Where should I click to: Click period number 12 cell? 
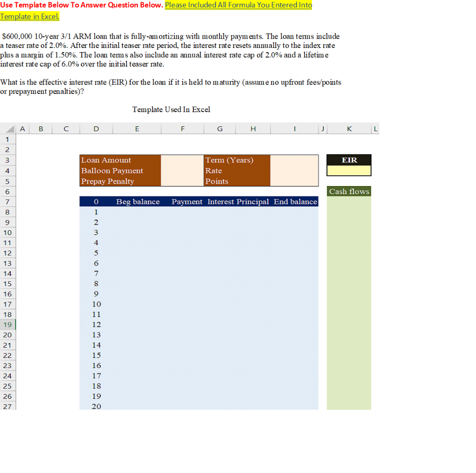96,325
